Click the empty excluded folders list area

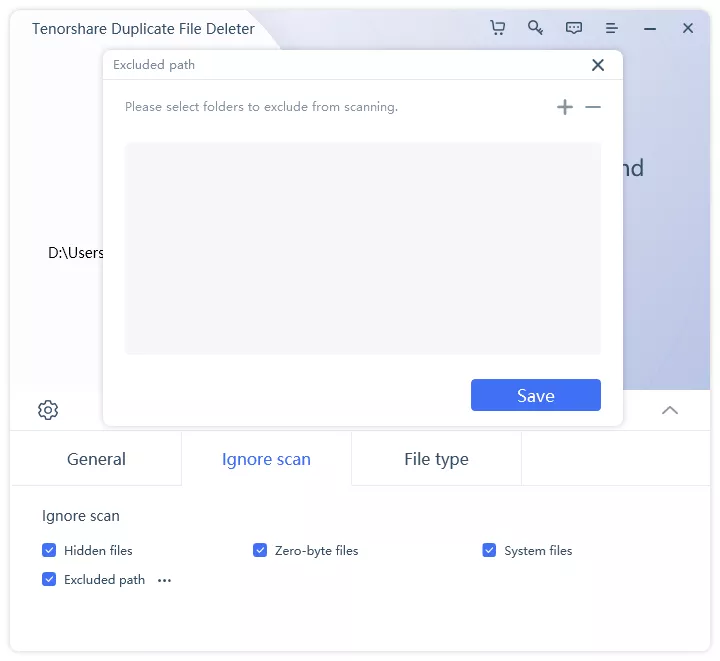(x=363, y=248)
